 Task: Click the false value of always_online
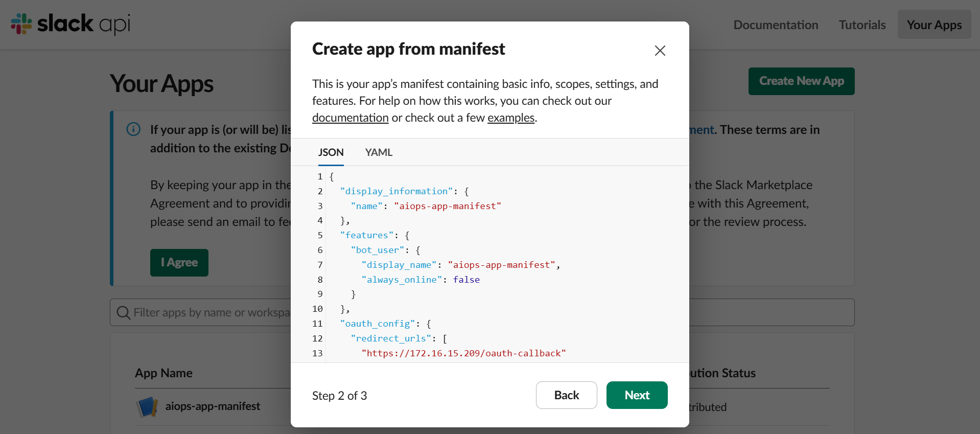coord(466,280)
